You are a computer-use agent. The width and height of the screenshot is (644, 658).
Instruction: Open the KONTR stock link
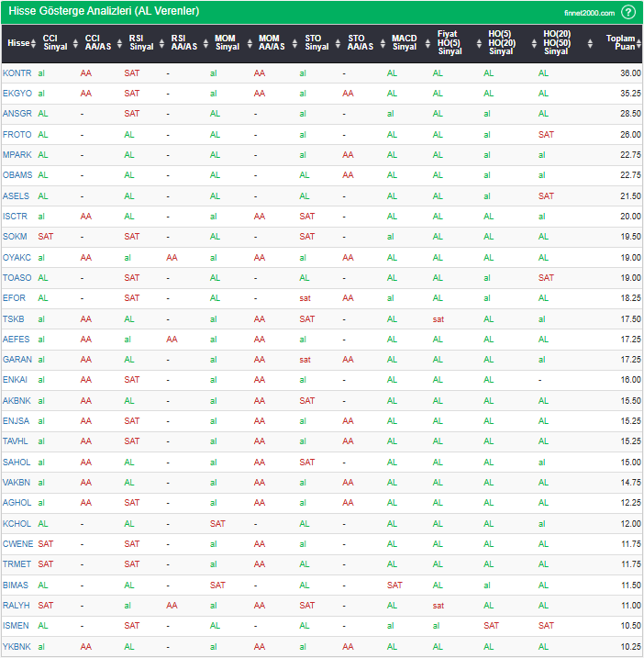click(16, 72)
